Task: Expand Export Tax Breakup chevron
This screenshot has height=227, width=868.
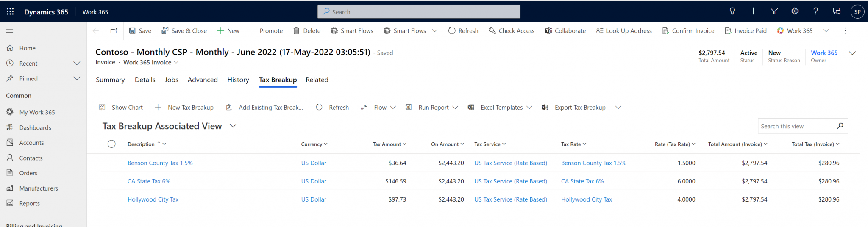Action: pos(618,108)
